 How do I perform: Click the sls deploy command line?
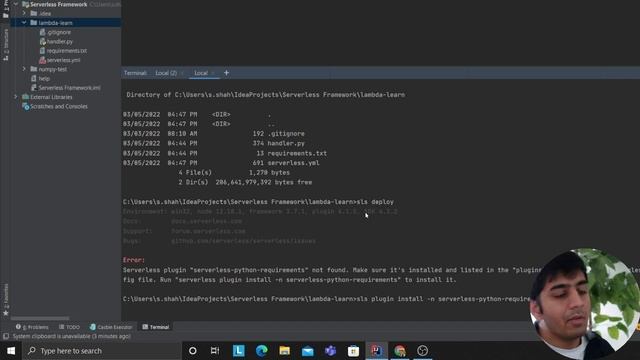258,202
